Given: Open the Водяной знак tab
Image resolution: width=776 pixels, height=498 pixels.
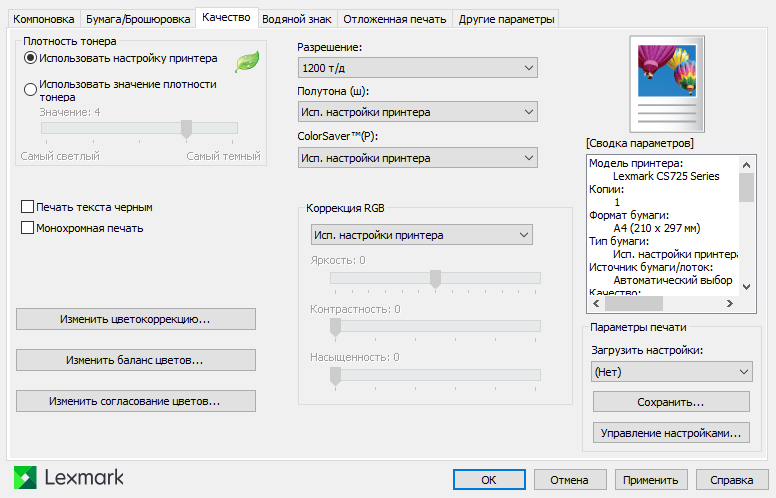Looking at the screenshot, I should [x=299, y=19].
